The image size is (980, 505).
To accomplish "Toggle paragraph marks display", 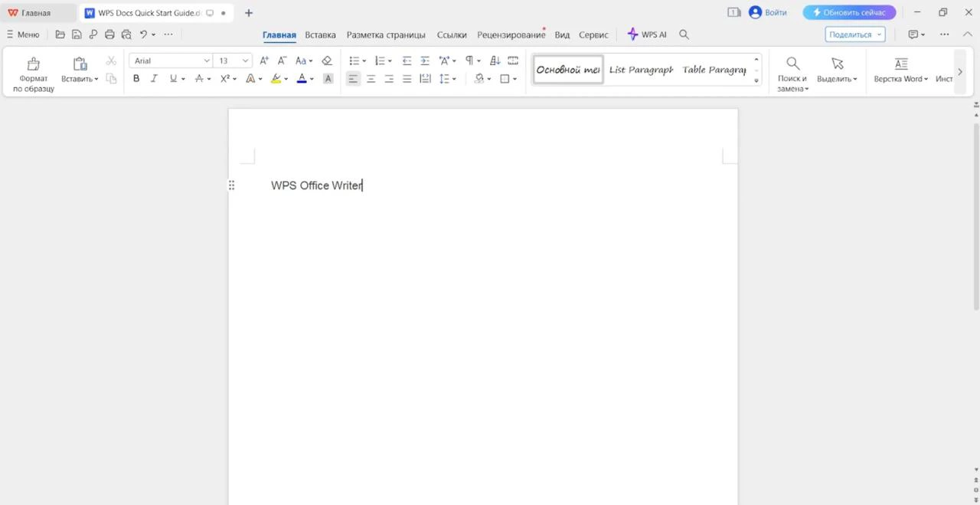I will (471, 61).
